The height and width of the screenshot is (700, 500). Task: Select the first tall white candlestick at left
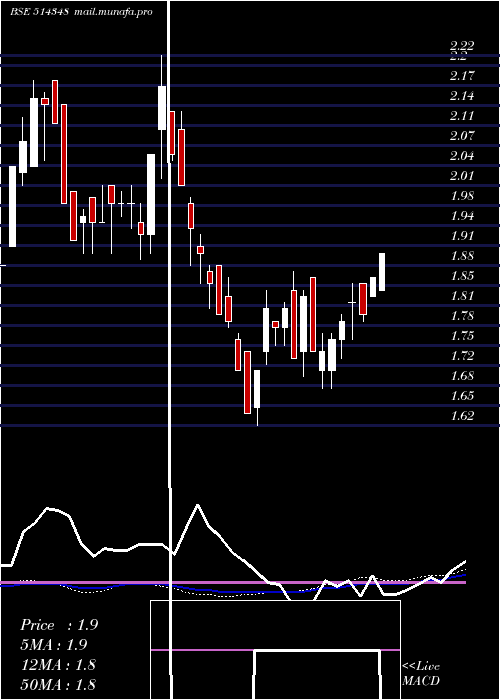pyautogui.click(x=12, y=206)
